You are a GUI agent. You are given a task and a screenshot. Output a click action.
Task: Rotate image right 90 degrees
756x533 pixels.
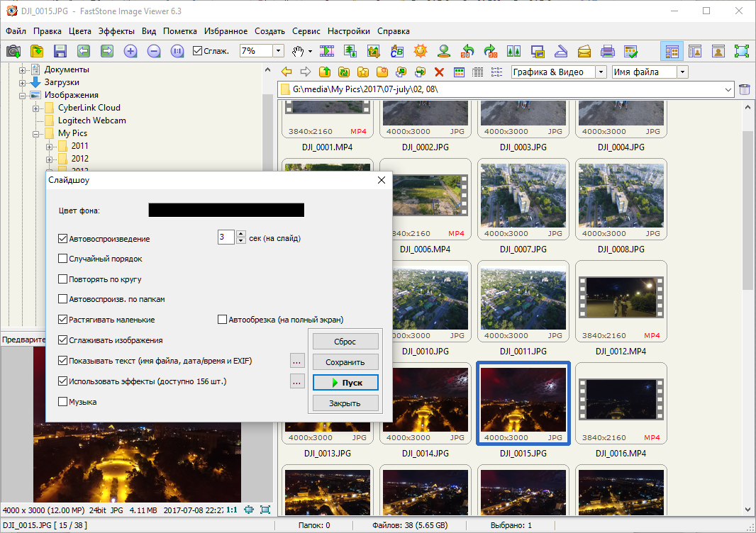tap(491, 50)
